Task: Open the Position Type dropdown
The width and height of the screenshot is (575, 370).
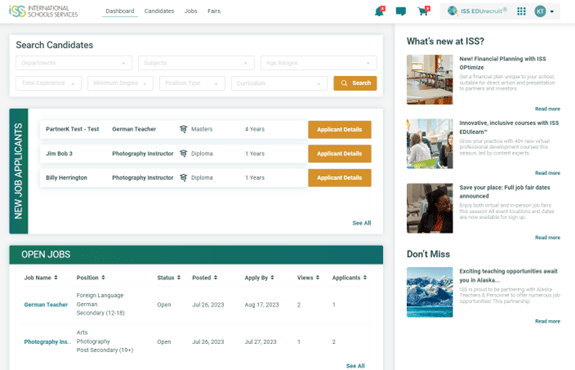Action: (x=192, y=83)
